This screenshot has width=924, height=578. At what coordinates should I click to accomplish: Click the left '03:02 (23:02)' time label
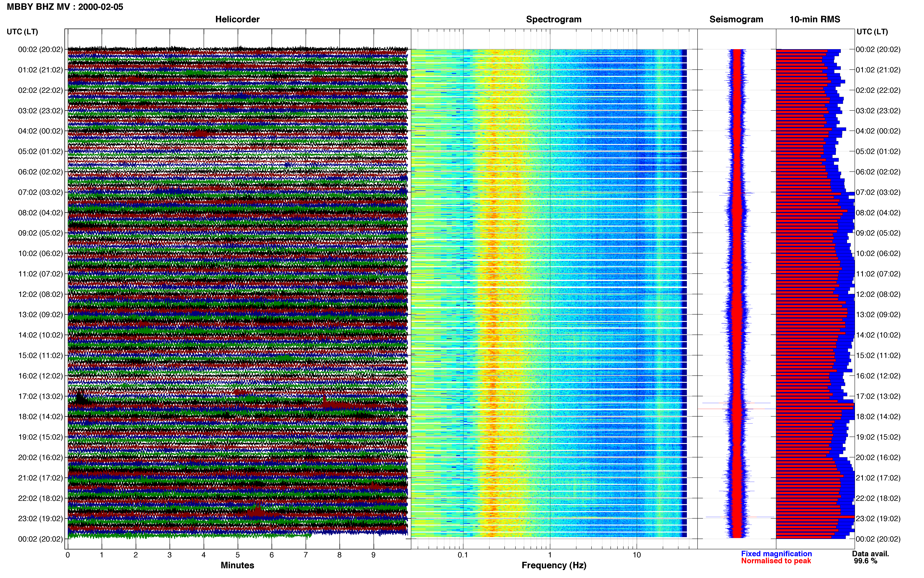pos(41,110)
